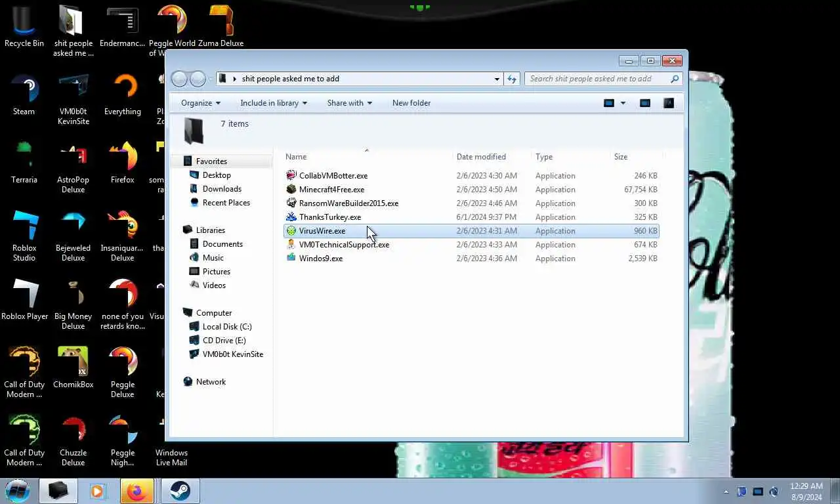Click the Minecraft4Free.exe file icon

pos(291,190)
